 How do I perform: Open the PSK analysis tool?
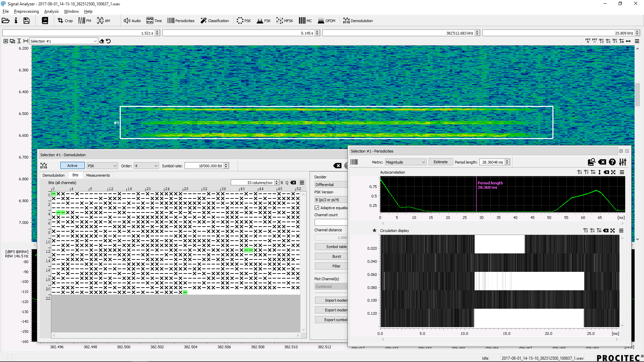[x=244, y=21]
